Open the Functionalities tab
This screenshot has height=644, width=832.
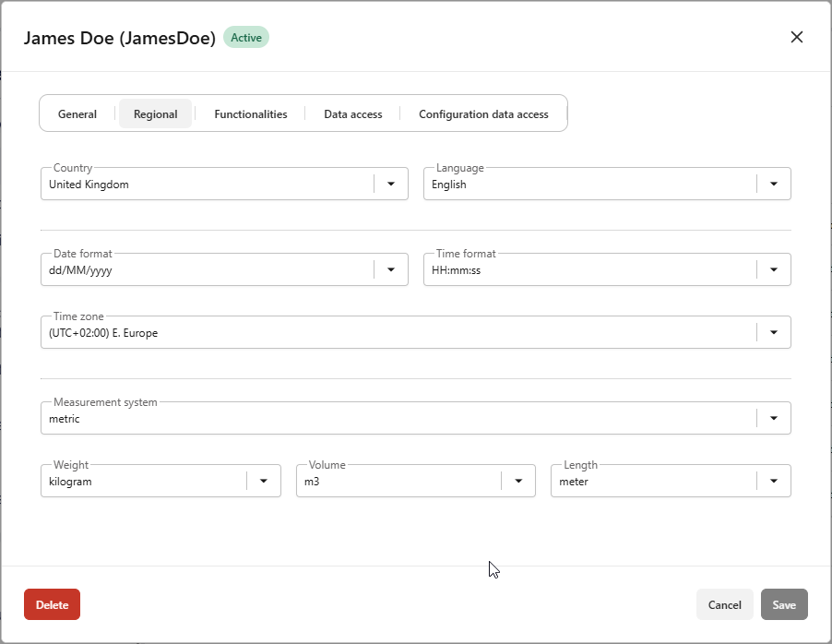pos(251,114)
